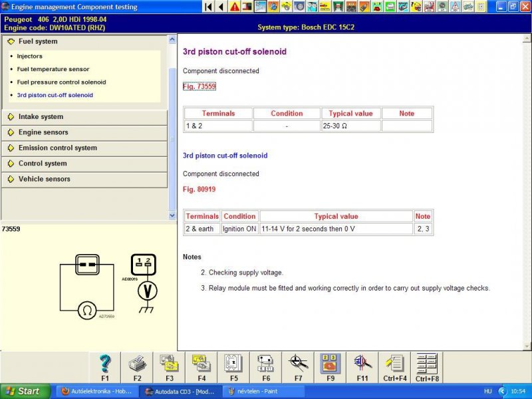The width and height of the screenshot is (532, 399).
Task: Click the HU language indicator in tray
Action: [488, 391]
